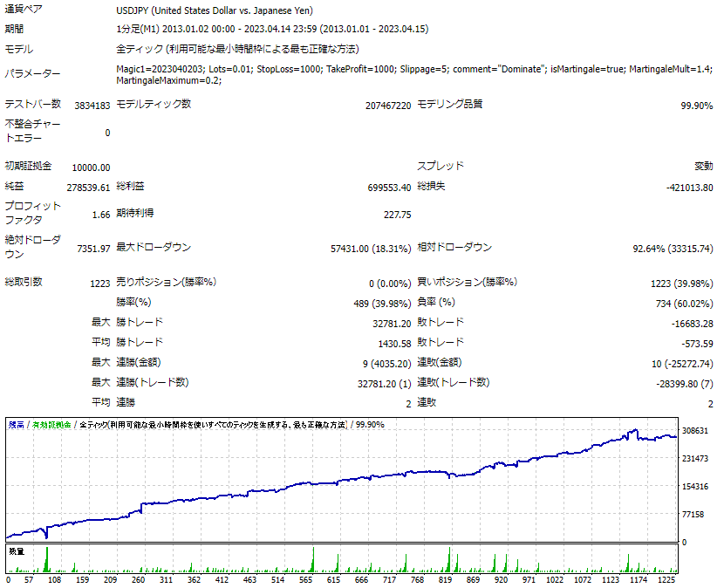Click the relative drawdown 92.64% (33315.74)
This screenshot has width=724, height=588.
tap(673, 249)
